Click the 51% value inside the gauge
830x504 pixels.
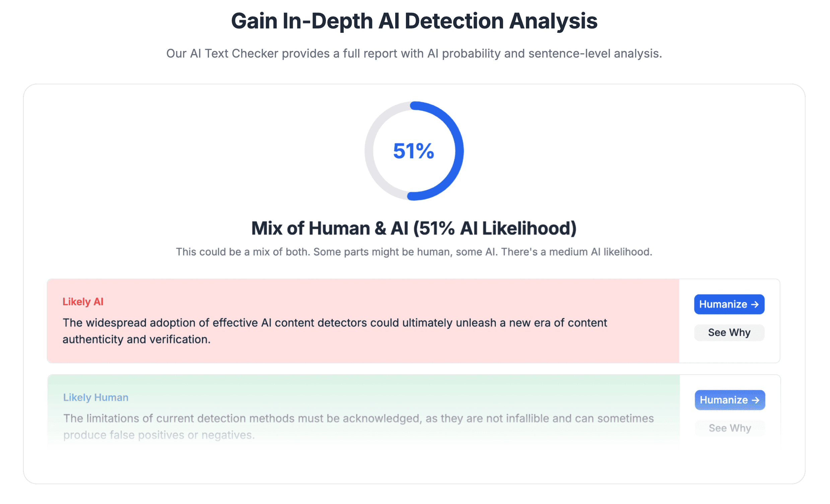click(414, 151)
